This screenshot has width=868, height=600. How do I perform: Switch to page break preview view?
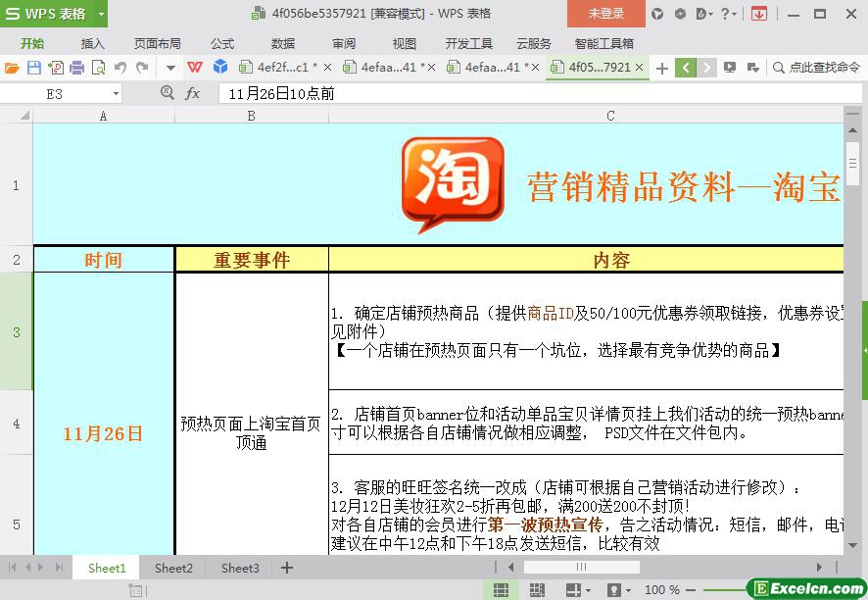(536, 590)
